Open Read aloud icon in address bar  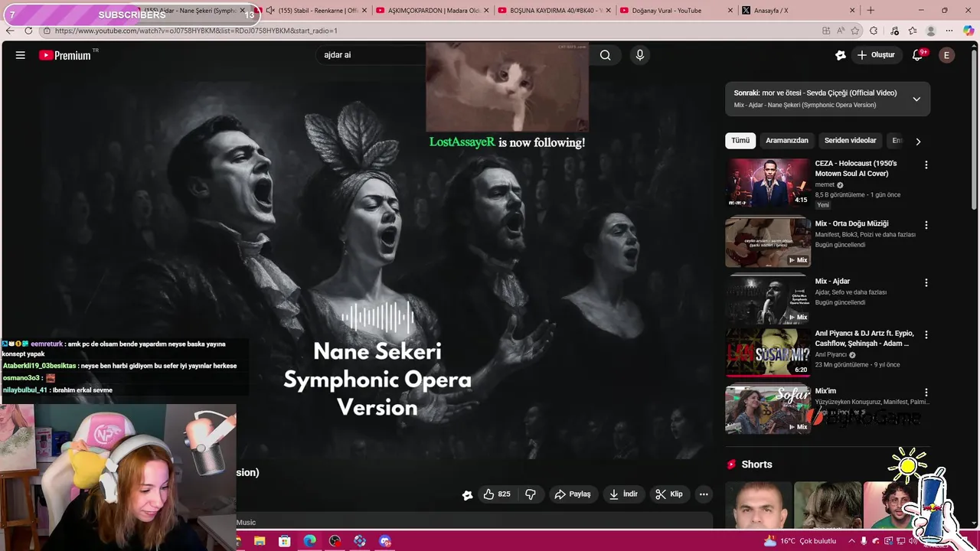840,31
